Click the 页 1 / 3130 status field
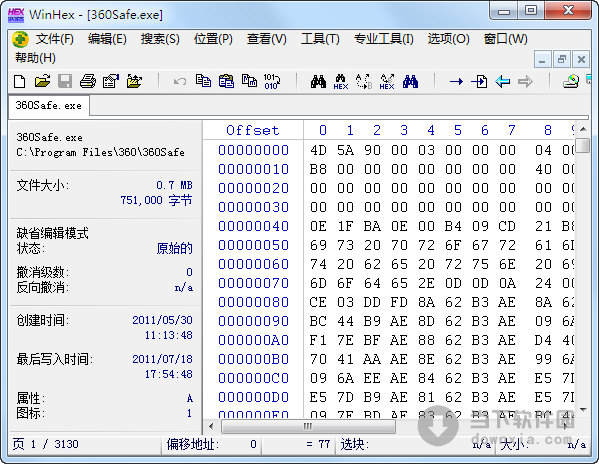Screen dimensions: 599x464 click(84, 444)
